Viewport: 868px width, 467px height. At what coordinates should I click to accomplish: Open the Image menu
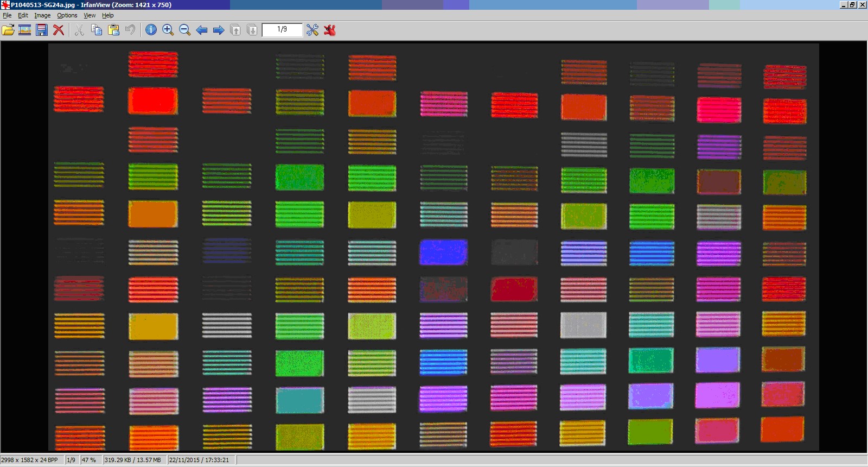click(x=42, y=15)
